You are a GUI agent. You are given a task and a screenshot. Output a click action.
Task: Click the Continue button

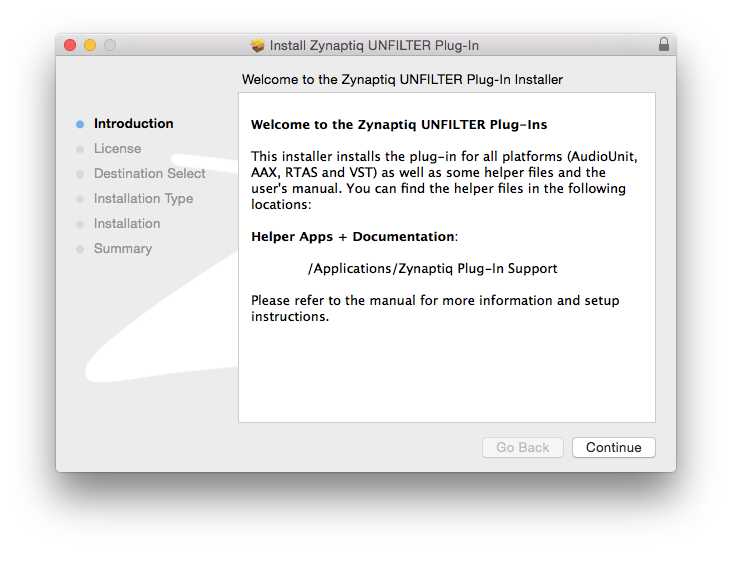(x=614, y=447)
